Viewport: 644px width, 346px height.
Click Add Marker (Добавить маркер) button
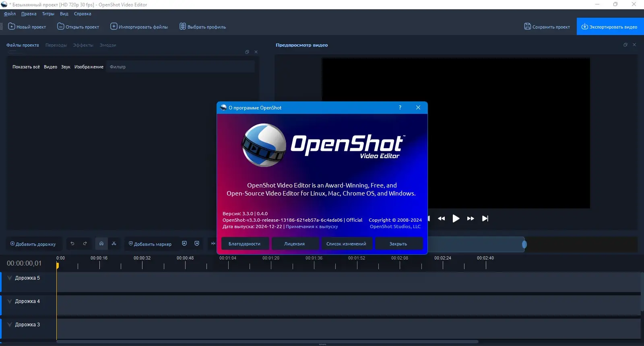coord(150,244)
